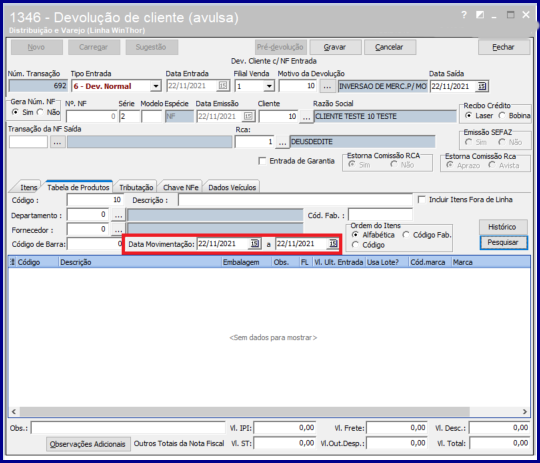Image resolution: width=540 pixels, height=463 pixels.
Task: Click the Pré-devolução button
Action: click(x=280, y=47)
